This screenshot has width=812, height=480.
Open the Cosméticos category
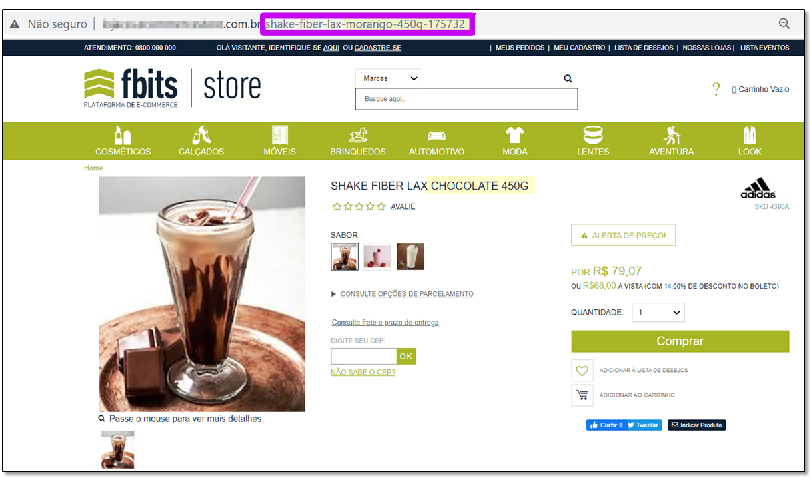point(123,141)
